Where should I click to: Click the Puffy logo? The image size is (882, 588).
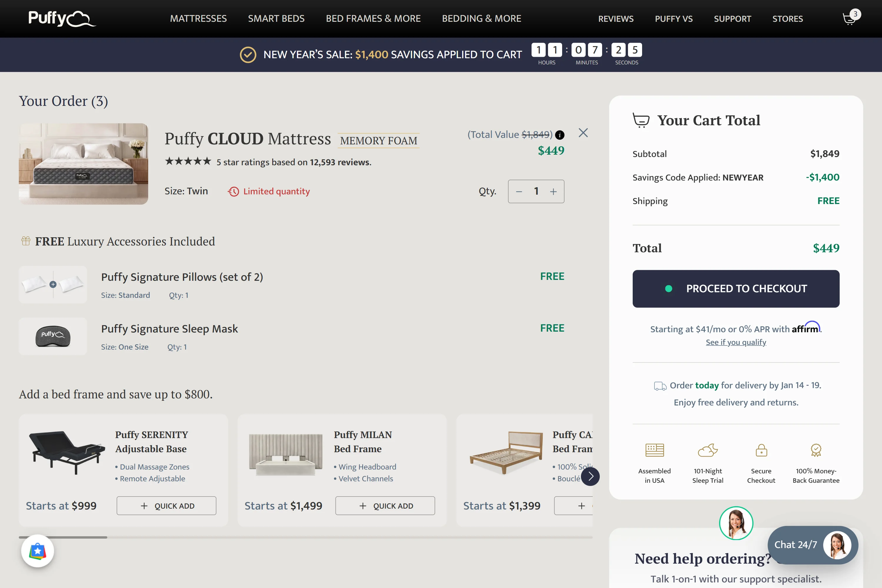[62, 18]
